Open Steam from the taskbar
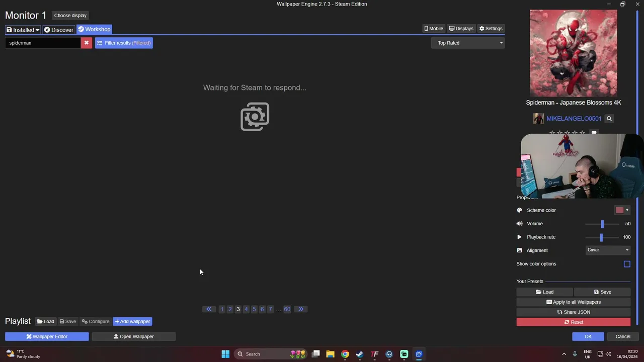644x362 pixels. coord(360,354)
